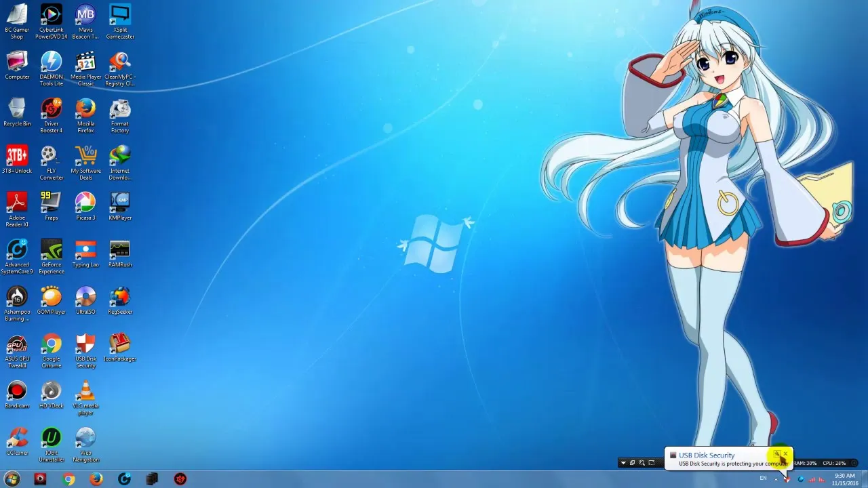Open the RegSeeker shortcut
868x488 pixels.
[120, 300]
